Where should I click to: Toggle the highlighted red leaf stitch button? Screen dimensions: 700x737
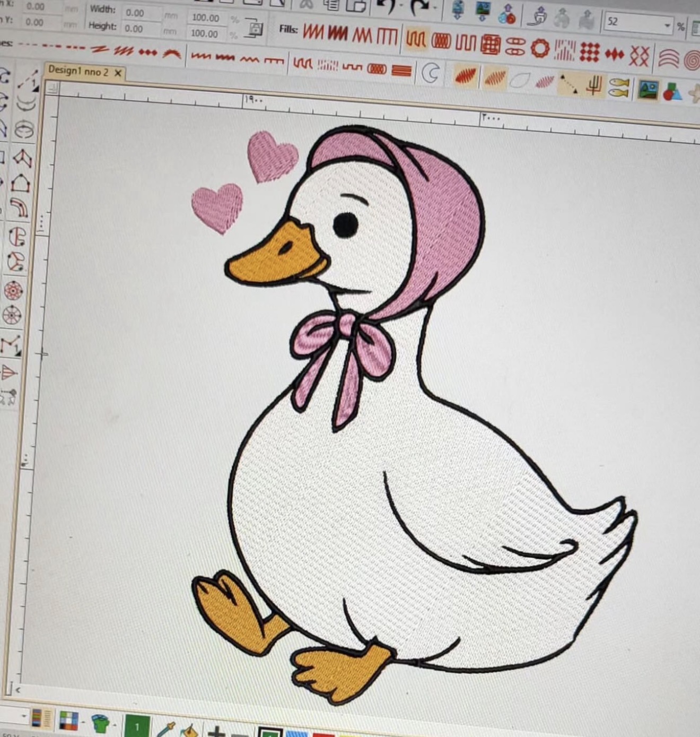(465, 76)
